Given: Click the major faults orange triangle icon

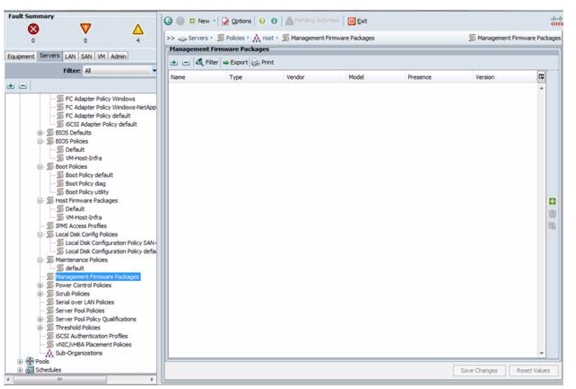Looking at the screenshot, I should point(85,29).
